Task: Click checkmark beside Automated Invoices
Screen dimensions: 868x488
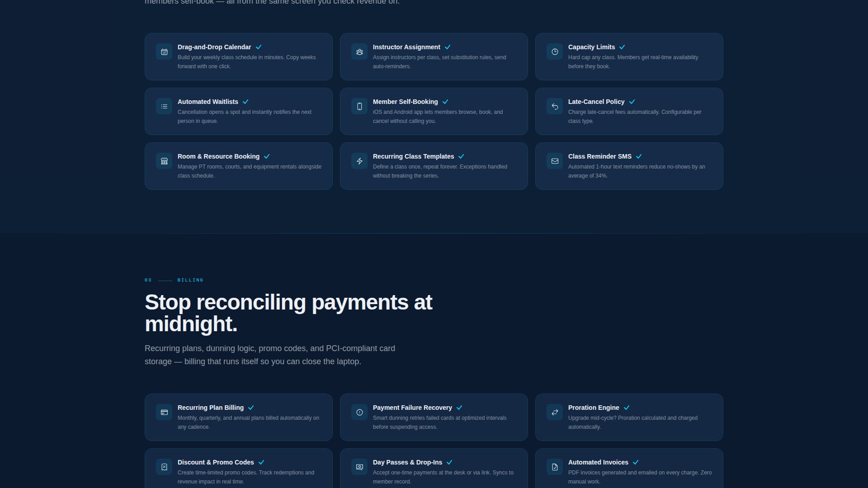Action: coord(636,462)
